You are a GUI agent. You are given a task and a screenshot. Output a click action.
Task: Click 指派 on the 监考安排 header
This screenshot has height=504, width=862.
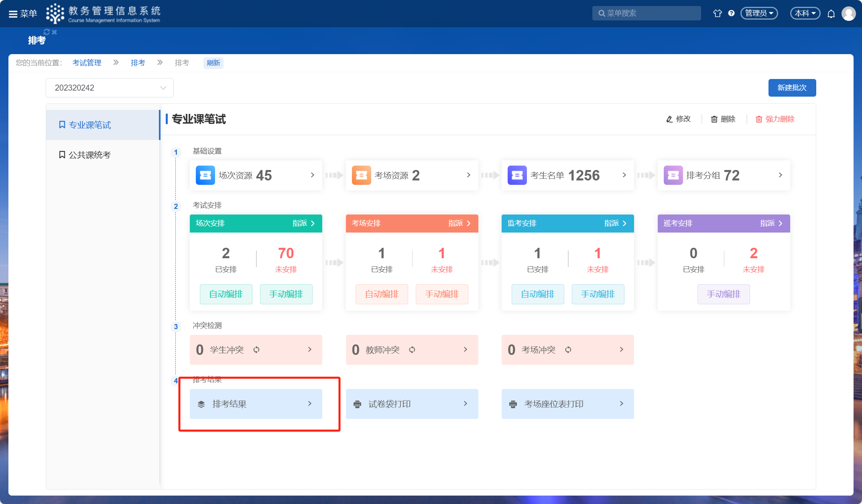point(615,223)
